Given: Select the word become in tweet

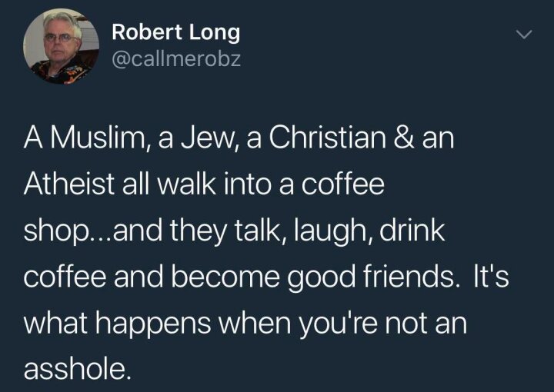Looking at the screenshot, I should click(225, 277).
